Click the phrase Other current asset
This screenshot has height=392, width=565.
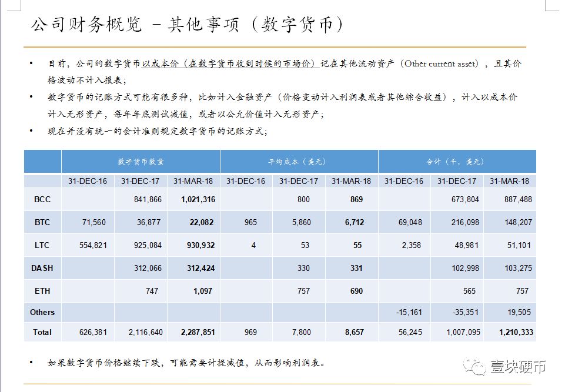[x=440, y=64]
